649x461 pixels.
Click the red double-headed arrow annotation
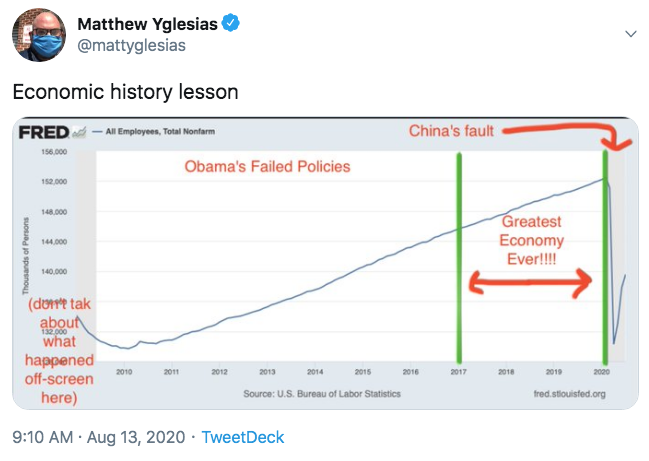click(x=531, y=283)
